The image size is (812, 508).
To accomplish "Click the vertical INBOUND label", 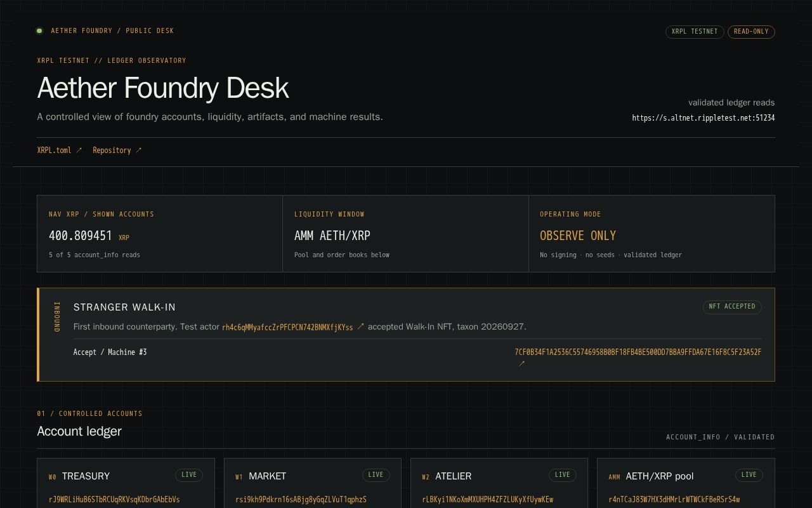I will (56, 317).
